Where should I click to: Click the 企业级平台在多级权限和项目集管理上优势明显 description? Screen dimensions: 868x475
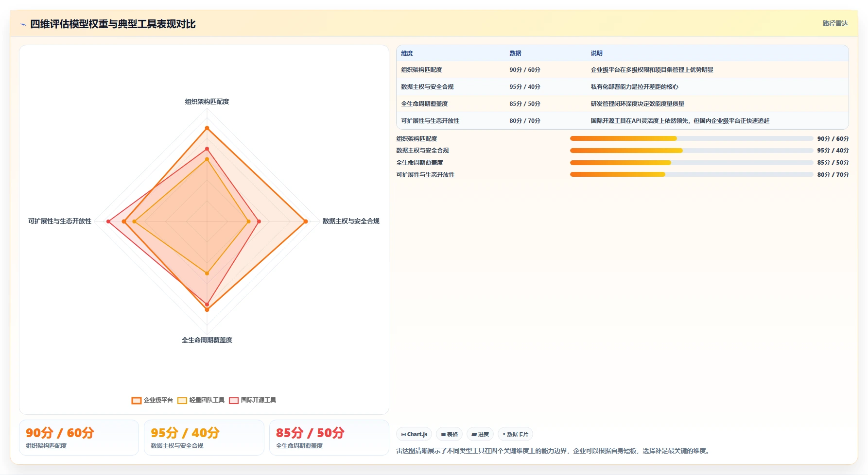(652, 70)
